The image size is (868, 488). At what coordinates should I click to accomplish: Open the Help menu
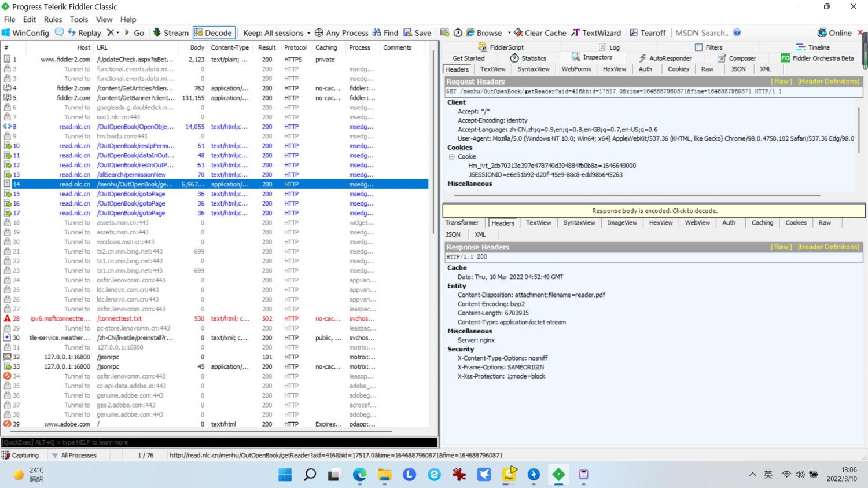[x=128, y=19]
